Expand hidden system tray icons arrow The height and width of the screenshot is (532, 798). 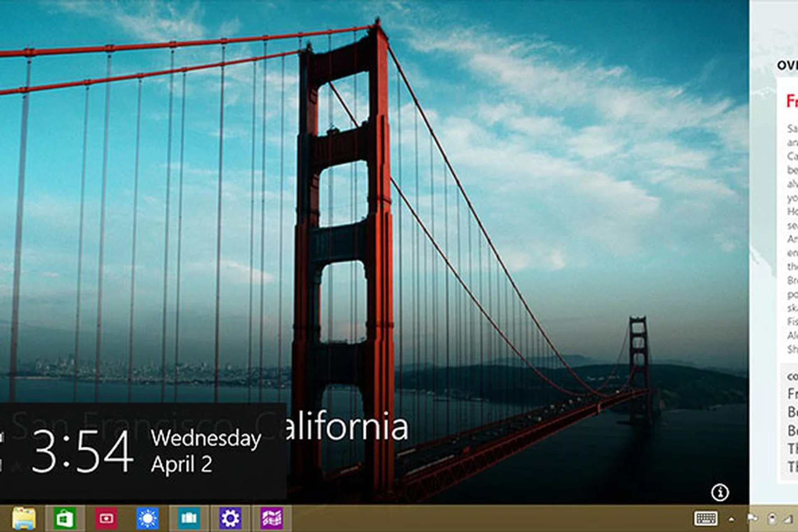731,519
